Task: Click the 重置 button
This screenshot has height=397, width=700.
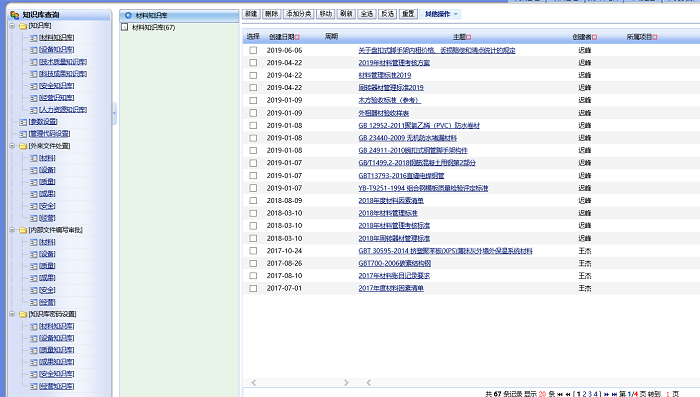Action: [x=408, y=14]
